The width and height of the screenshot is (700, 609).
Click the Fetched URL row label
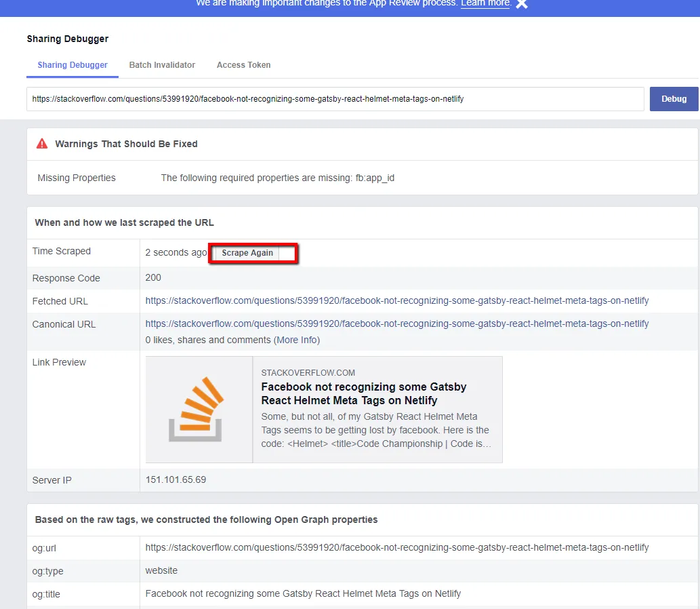pyautogui.click(x=60, y=301)
